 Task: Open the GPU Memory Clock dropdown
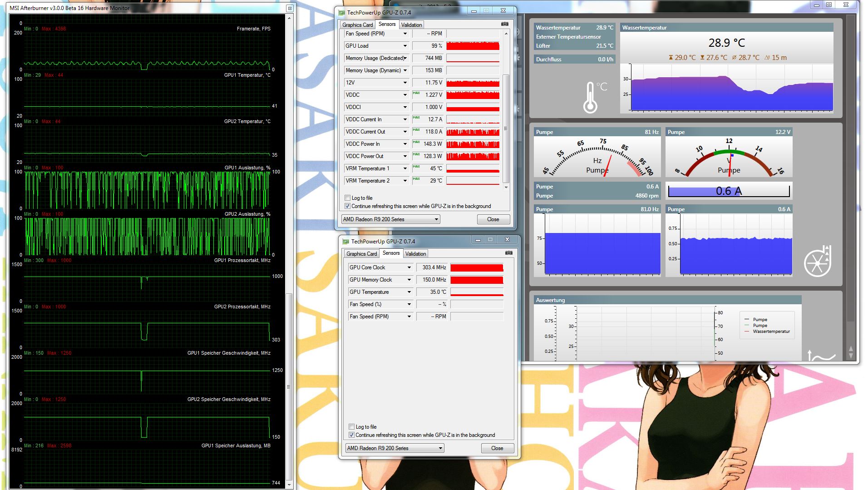[x=409, y=280]
